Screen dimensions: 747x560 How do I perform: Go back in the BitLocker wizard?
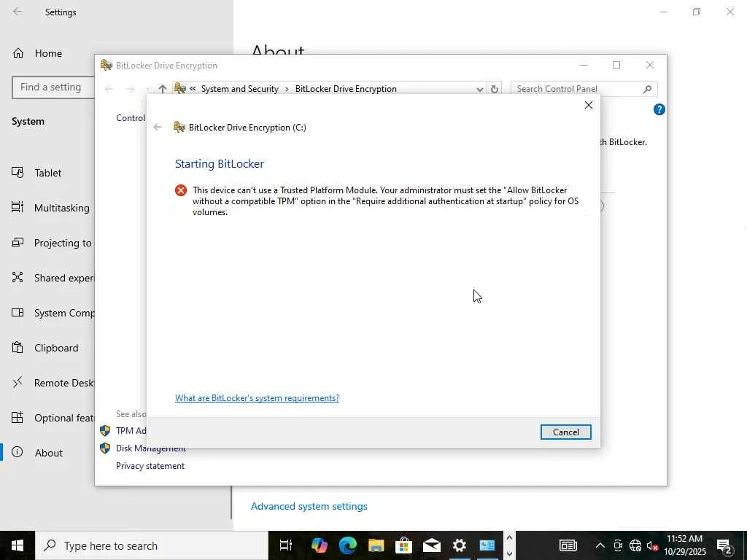pyautogui.click(x=158, y=127)
